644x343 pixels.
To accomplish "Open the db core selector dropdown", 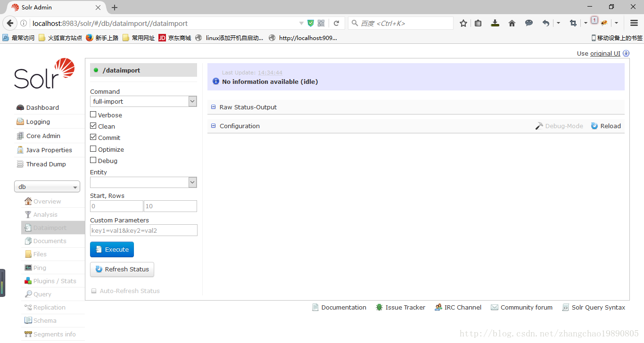I will [47, 187].
